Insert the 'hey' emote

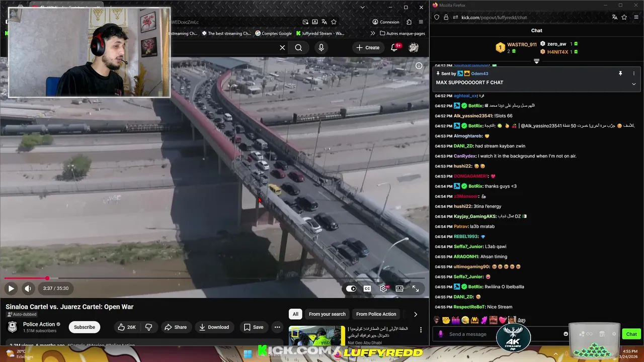pyautogui.click(x=522, y=320)
